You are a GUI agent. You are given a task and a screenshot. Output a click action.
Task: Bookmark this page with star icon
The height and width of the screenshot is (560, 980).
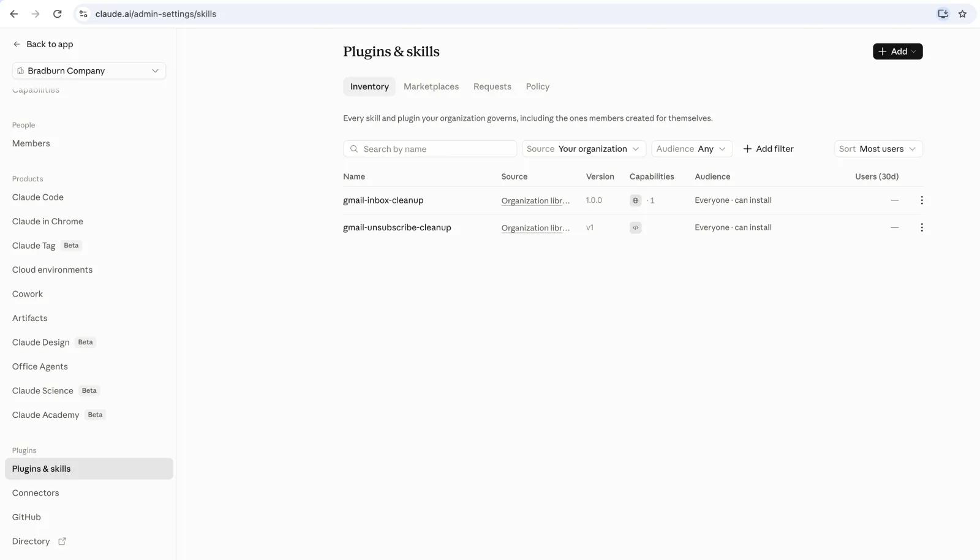(x=962, y=13)
